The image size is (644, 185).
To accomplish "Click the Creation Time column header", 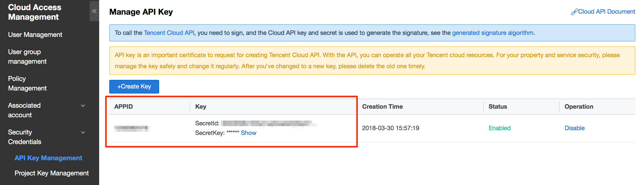I will click(382, 107).
